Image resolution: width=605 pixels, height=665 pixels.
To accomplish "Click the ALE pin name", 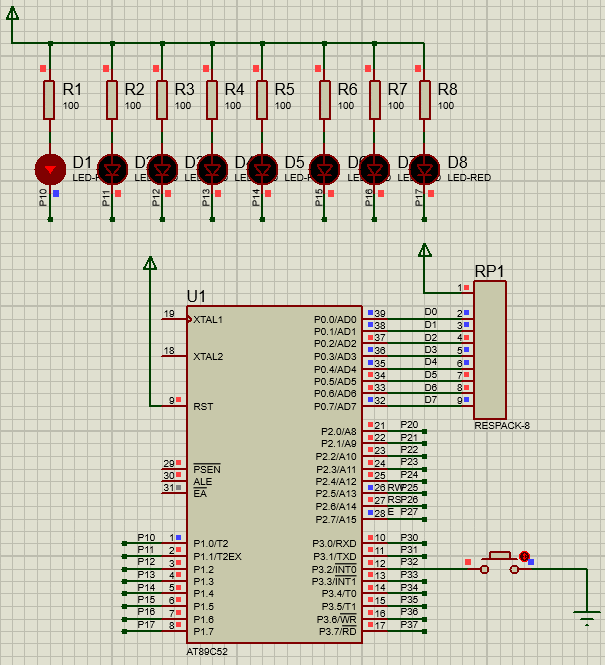I will (202, 482).
